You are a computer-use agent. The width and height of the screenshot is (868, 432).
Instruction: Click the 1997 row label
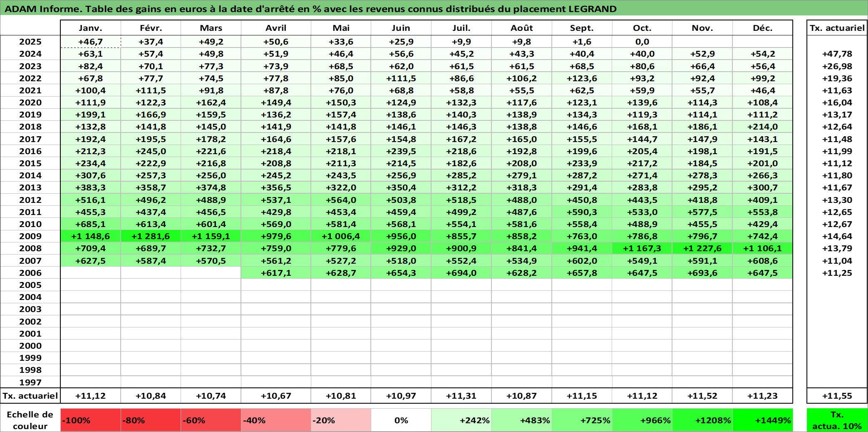(x=30, y=382)
